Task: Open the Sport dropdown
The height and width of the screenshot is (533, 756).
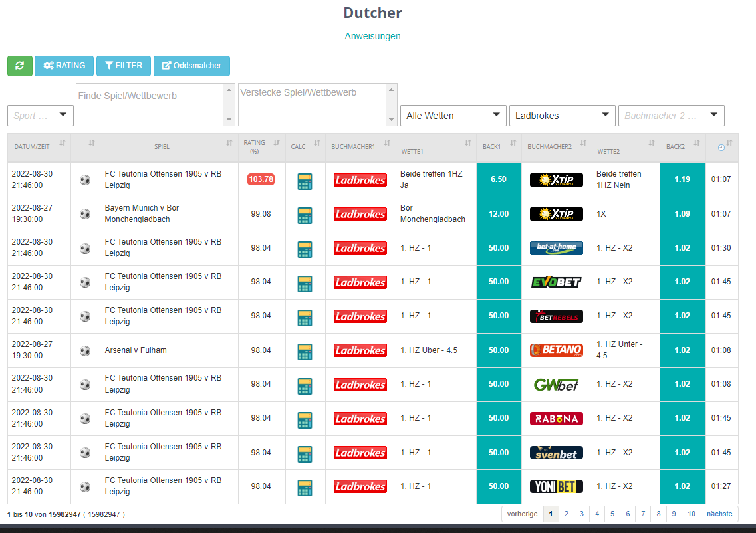Action: (41, 116)
